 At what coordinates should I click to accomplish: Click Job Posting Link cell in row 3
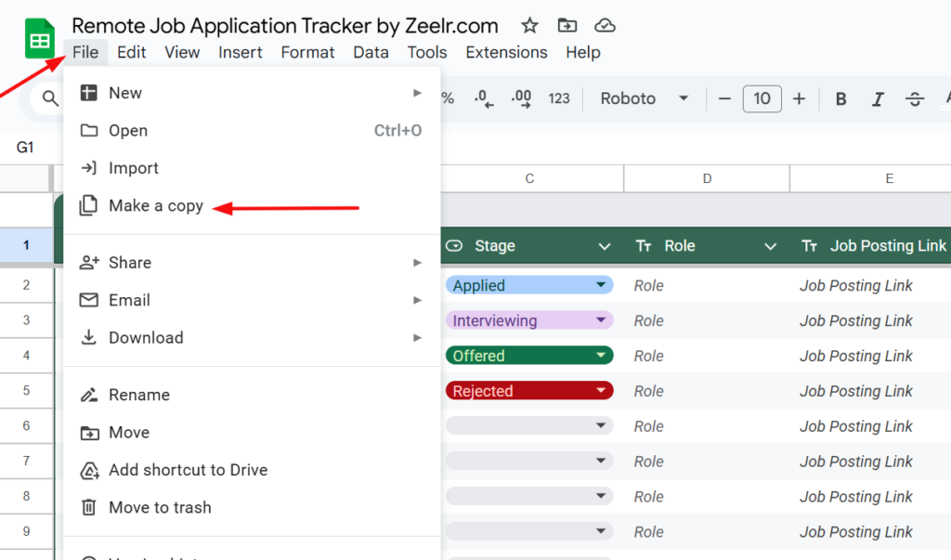pyautogui.click(x=870, y=320)
